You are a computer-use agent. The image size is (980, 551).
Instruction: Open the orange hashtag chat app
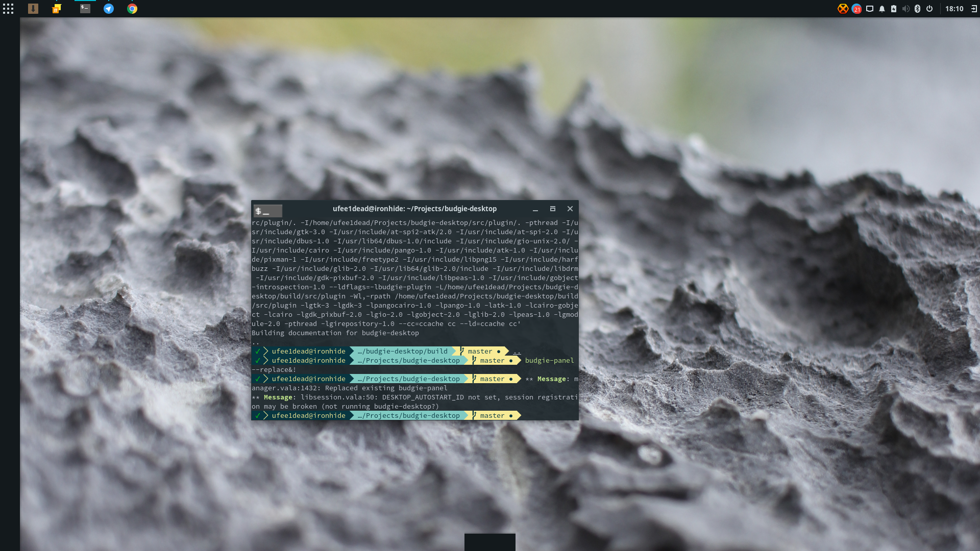pos(57,9)
